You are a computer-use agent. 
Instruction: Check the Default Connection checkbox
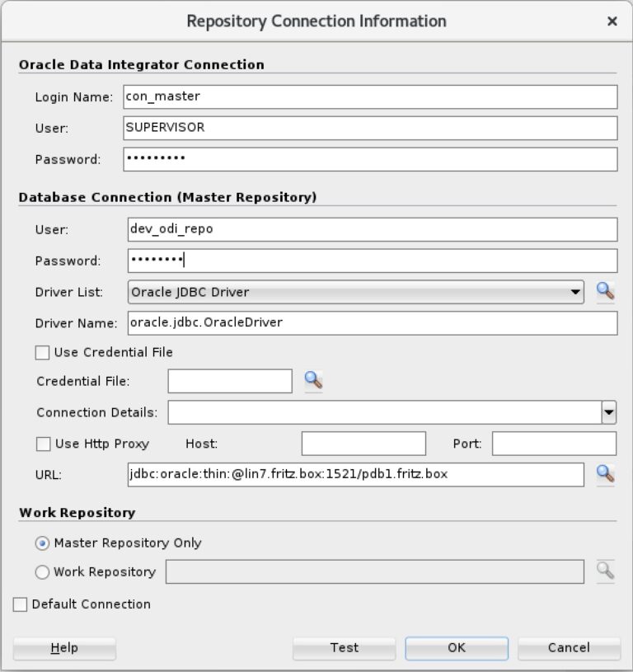tap(20, 604)
